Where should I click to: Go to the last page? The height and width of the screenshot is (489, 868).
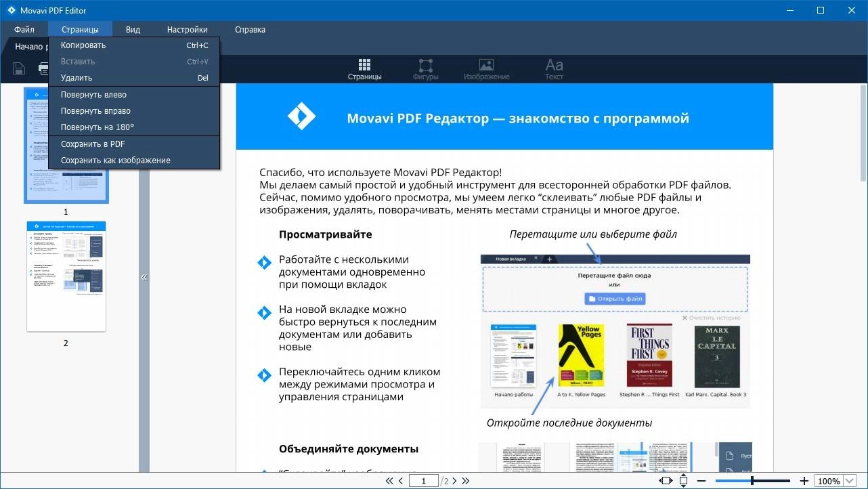(465, 481)
